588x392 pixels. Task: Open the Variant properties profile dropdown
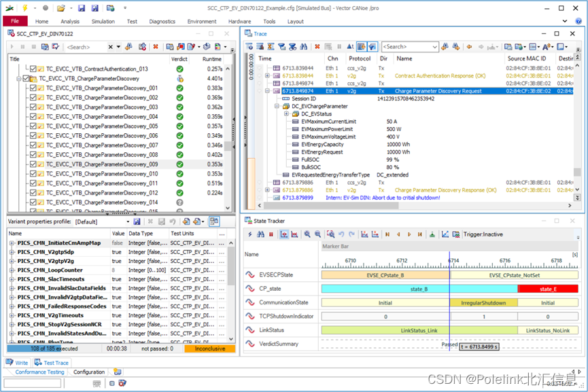click(x=126, y=221)
